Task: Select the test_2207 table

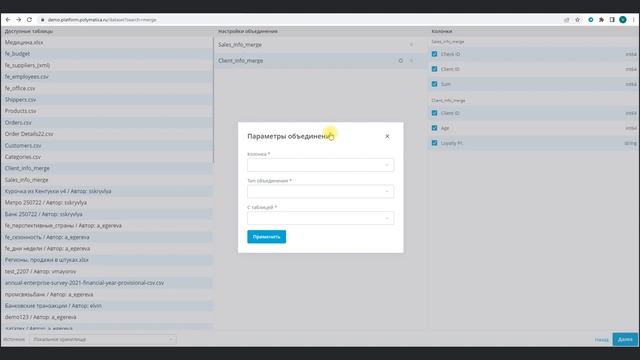Action: point(107,271)
